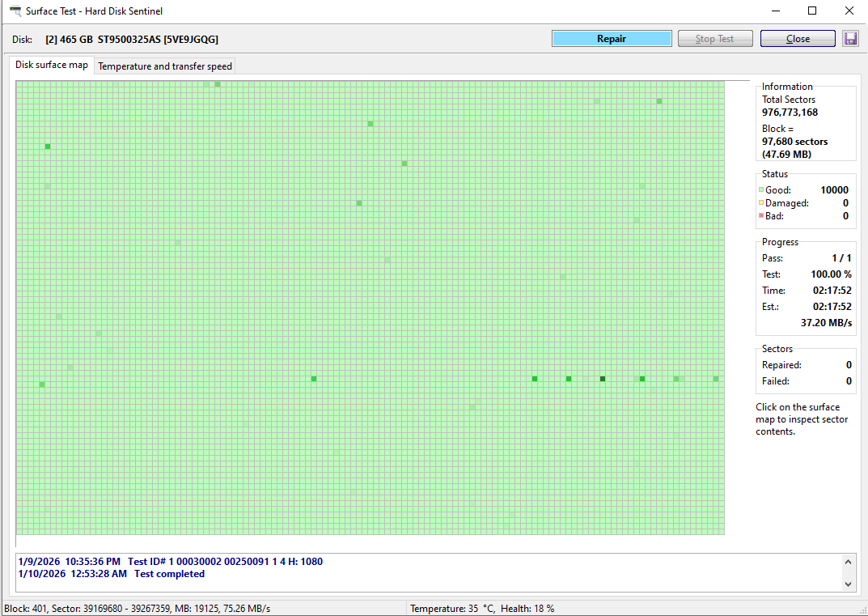Click the save floppy disk icon
Screen dimensions: 868x616
850,39
